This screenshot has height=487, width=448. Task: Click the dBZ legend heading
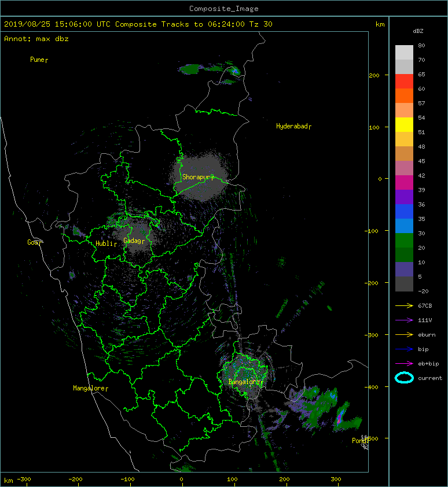tap(418, 31)
